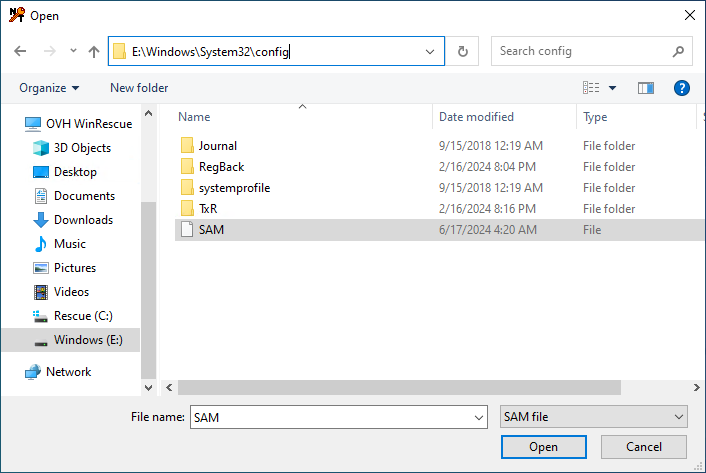The image size is (706, 473).
Task: Go up one folder level
Action: coord(94,51)
